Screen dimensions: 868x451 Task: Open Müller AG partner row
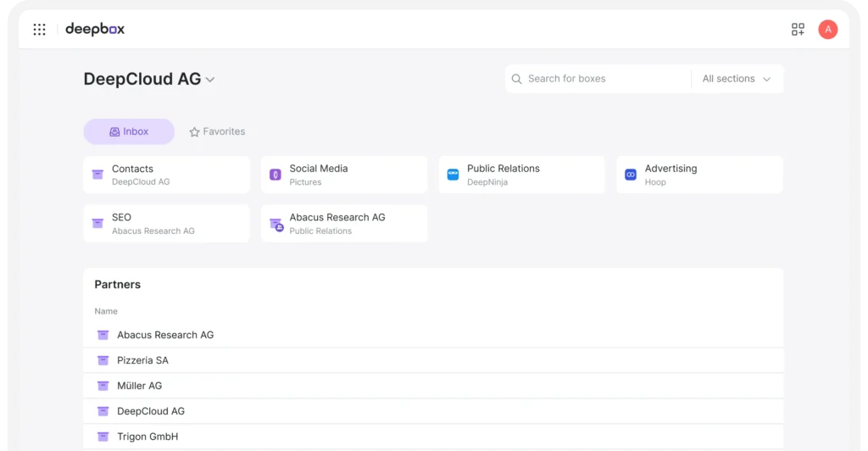pos(139,386)
